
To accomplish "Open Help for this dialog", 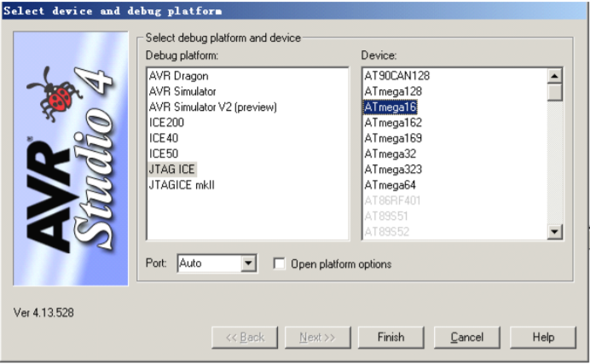I will click(543, 338).
